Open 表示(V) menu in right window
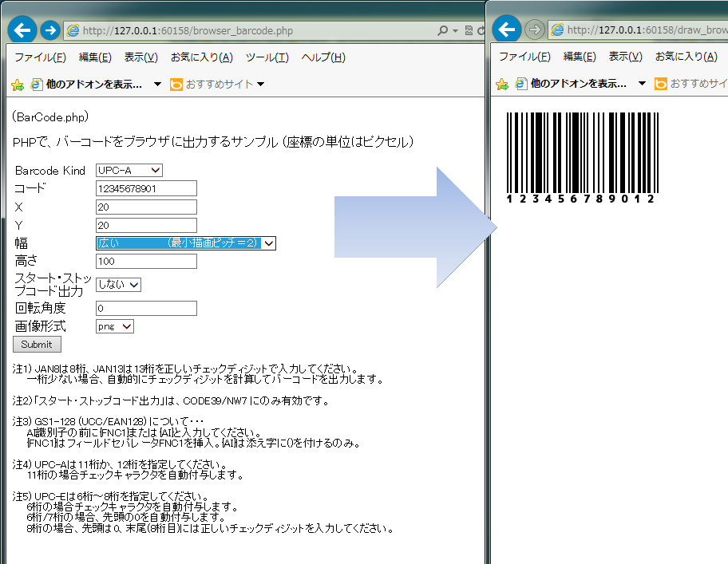 tap(625, 57)
